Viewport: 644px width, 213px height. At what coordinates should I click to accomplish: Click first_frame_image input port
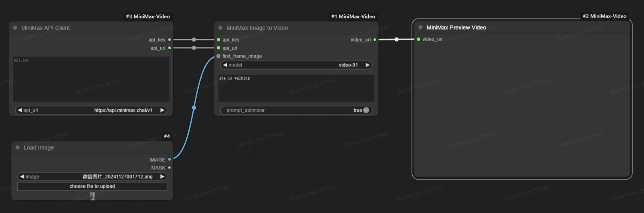(218, 56)
